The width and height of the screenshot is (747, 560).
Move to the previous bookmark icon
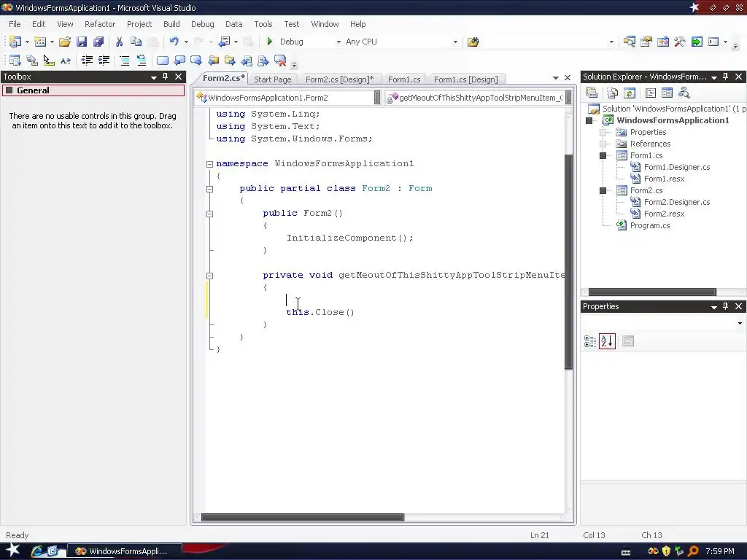pos(179,61)
